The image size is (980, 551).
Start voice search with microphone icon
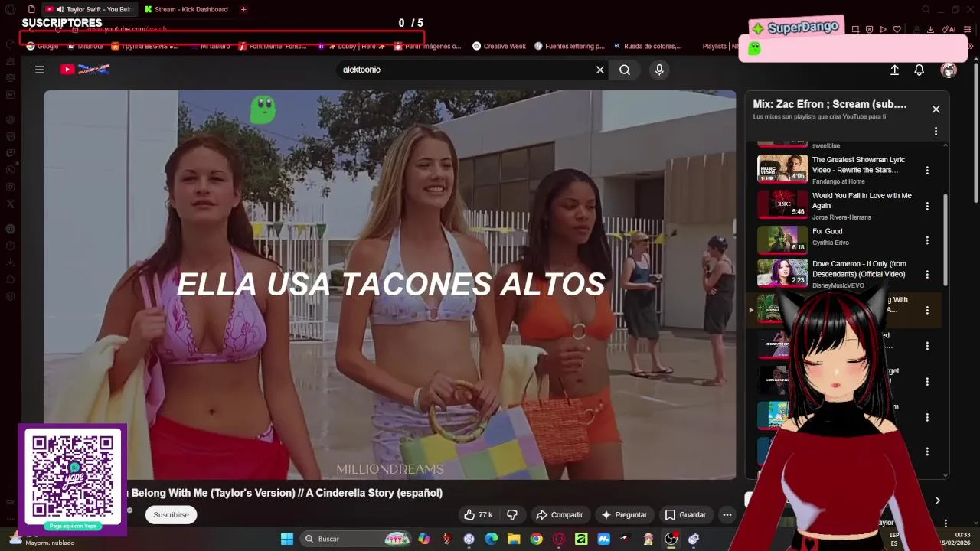pyautogui.click(x=659, y=70)
